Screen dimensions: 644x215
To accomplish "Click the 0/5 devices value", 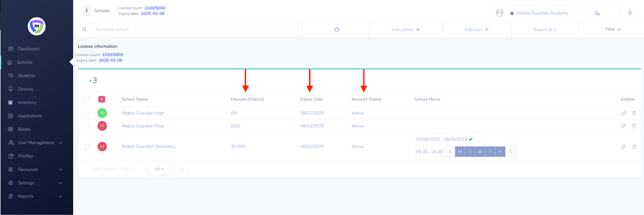I will [x=234, y=113].
